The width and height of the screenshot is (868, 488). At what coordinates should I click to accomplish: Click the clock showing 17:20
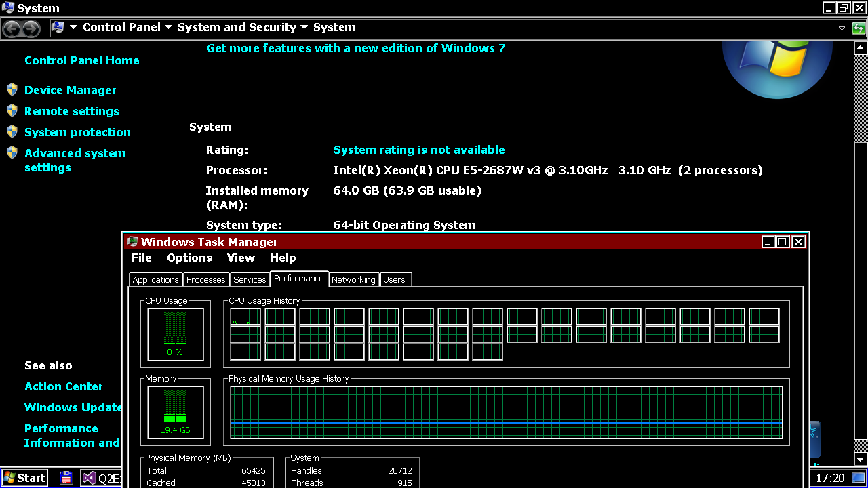pyautogui.click(x=830, y=478)
